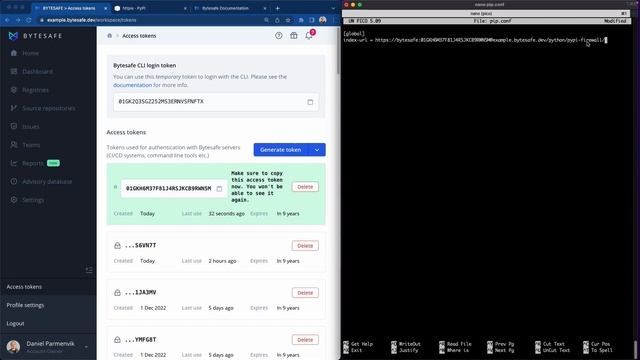Open the gift what's new icon
The width and height of the screenshot is (640, 360).
(294, 36)
